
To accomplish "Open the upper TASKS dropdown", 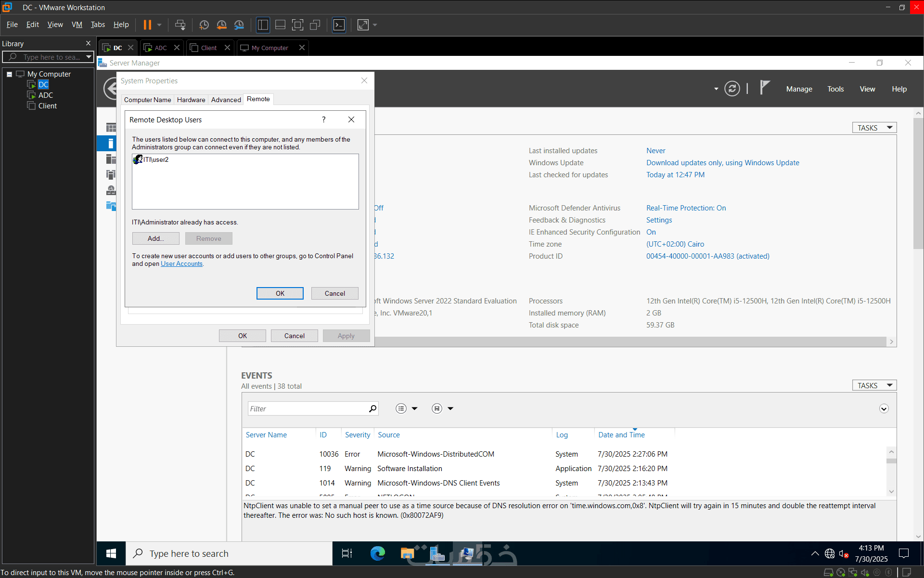I will pyautogui.click(x=874, y=128).
